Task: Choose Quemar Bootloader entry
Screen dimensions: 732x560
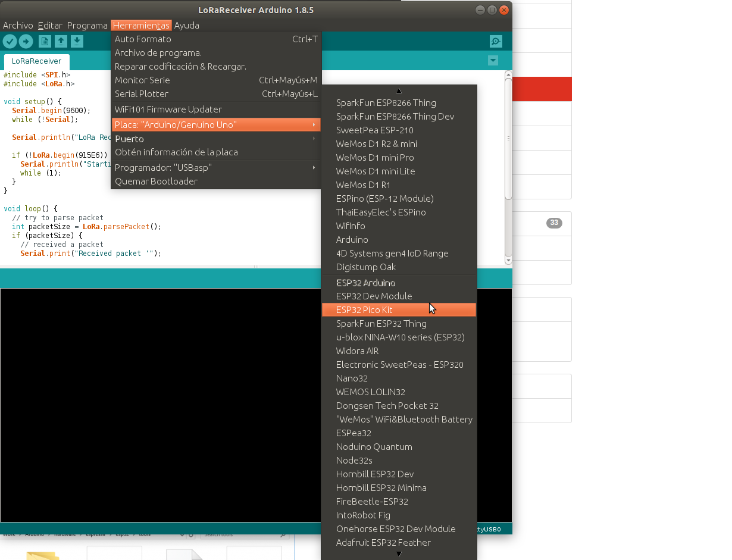Action: point(216,182)
